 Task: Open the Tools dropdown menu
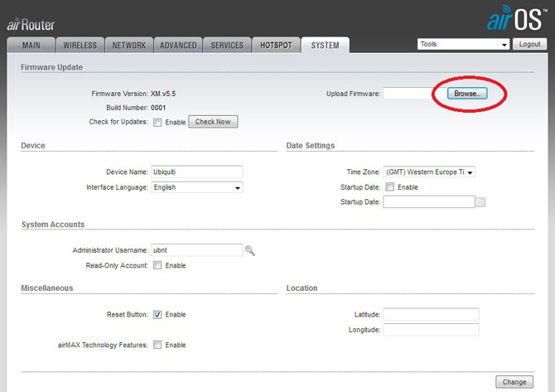click(464, 44)
